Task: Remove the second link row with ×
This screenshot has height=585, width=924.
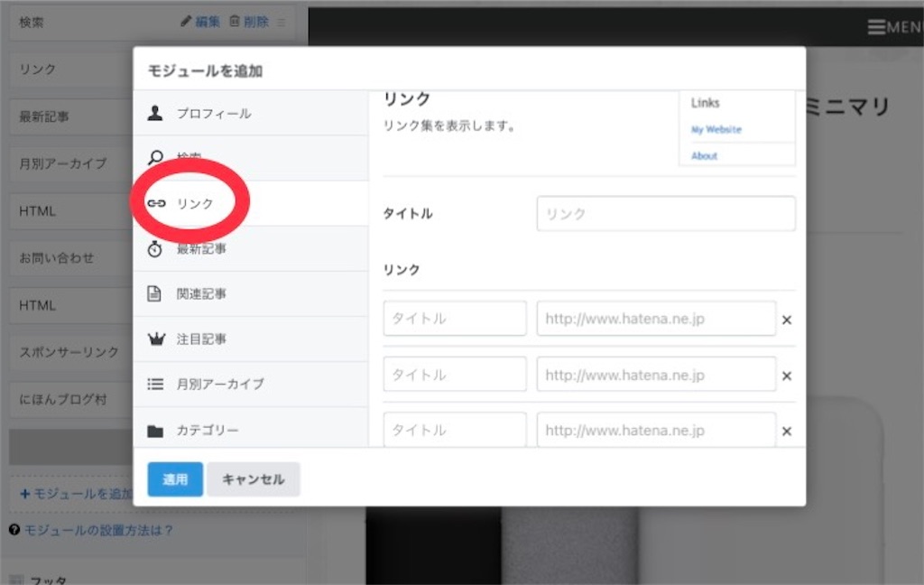Action: 787,376
